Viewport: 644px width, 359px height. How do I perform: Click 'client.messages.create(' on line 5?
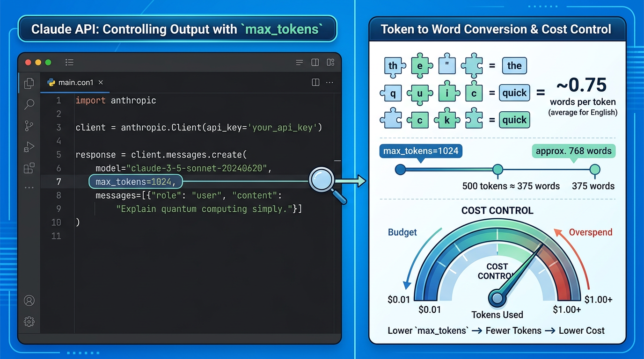pos(189,155)
